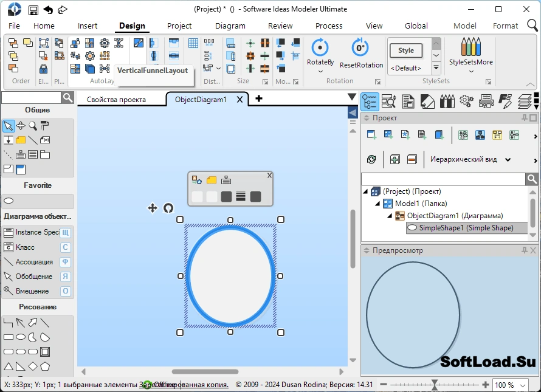Select the triangle drawing shape

pyautogui.click(x=9, y=366)
